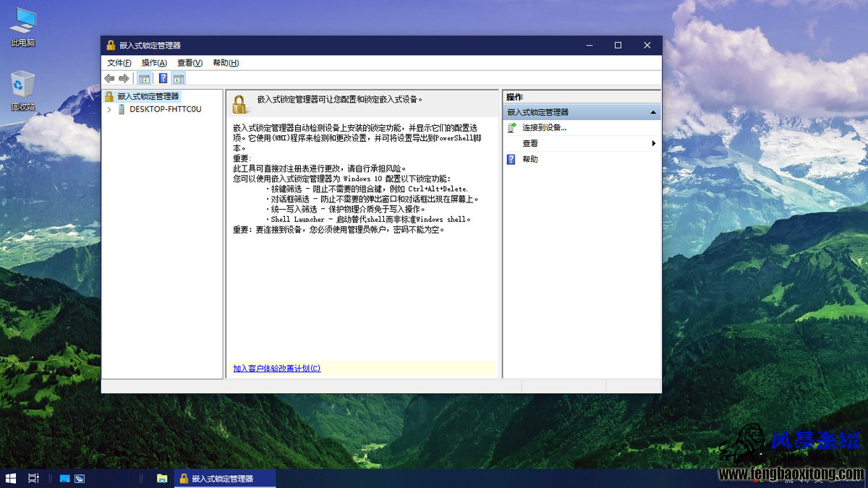Open the 回收站 desktop icon
Viewport: 868px width, 488px height.
pos(23,90)
